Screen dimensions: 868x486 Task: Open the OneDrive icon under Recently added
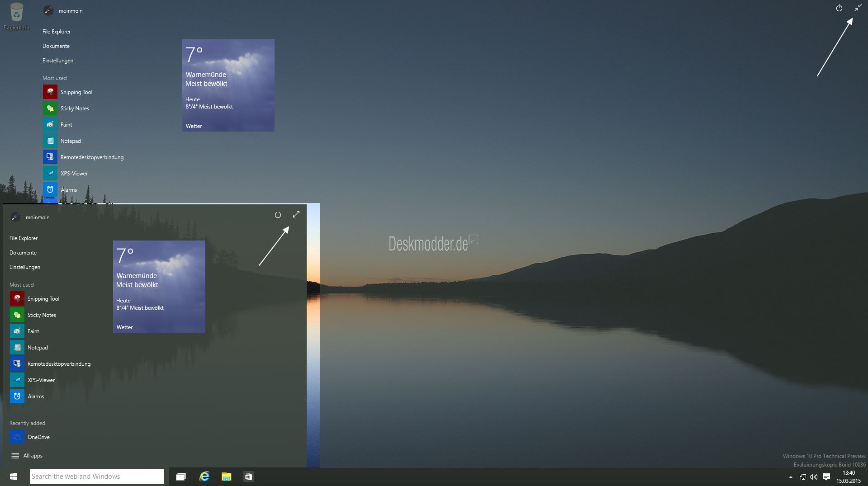[17, 437]
